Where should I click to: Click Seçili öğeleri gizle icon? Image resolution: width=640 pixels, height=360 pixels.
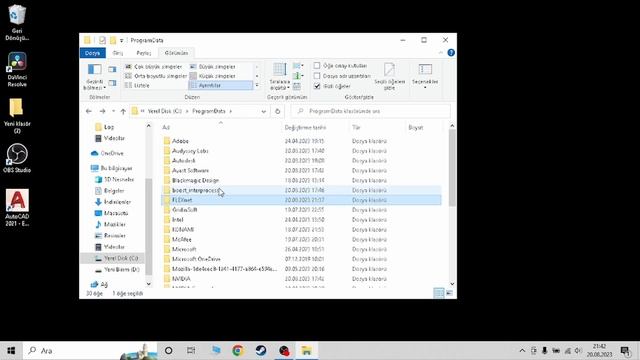389,76
